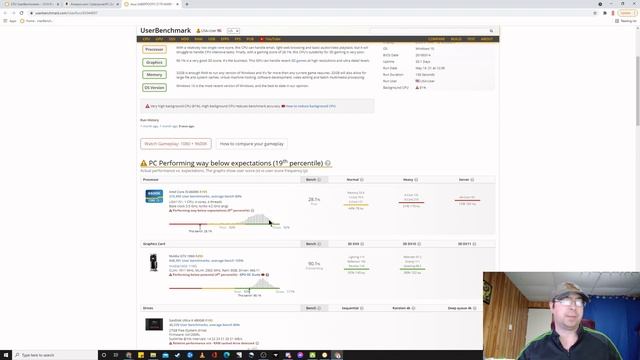The image size is (640, 360).
Task: Open the SSD tab in the nav bar
Action: coord(172,39)
